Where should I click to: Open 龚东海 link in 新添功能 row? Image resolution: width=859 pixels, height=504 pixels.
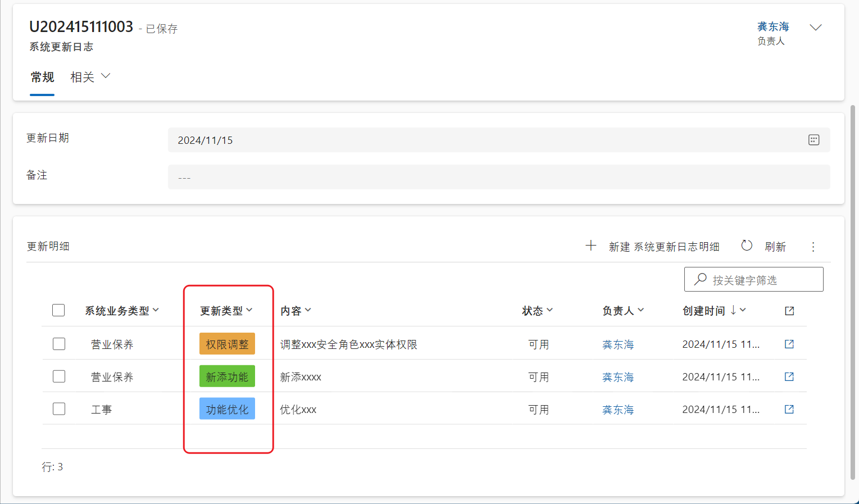point(618,377)
